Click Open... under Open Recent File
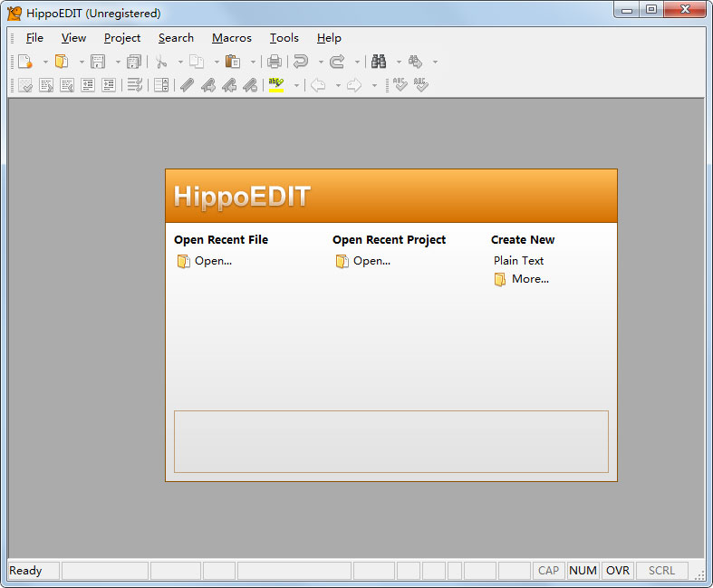 coord(213,261)
